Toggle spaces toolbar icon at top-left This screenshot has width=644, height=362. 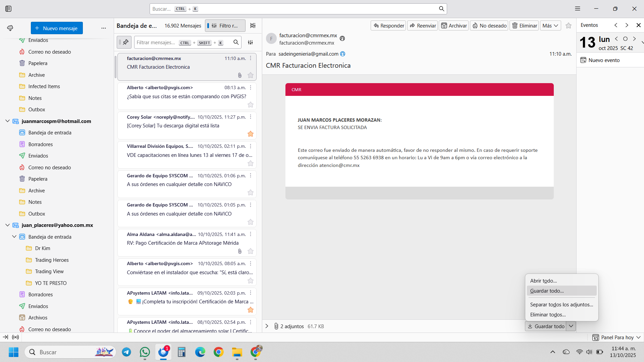(x=8, y=9)
